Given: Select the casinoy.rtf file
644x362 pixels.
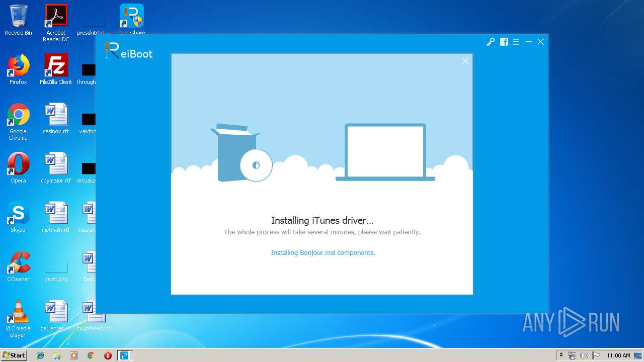Looking at the screenshot, I should click(56, 119).
